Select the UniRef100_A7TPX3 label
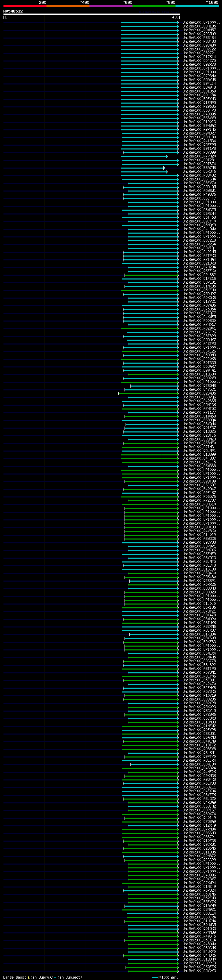Image resolution: width=222 pixels, height=980 pixels. tap(199, 256)
